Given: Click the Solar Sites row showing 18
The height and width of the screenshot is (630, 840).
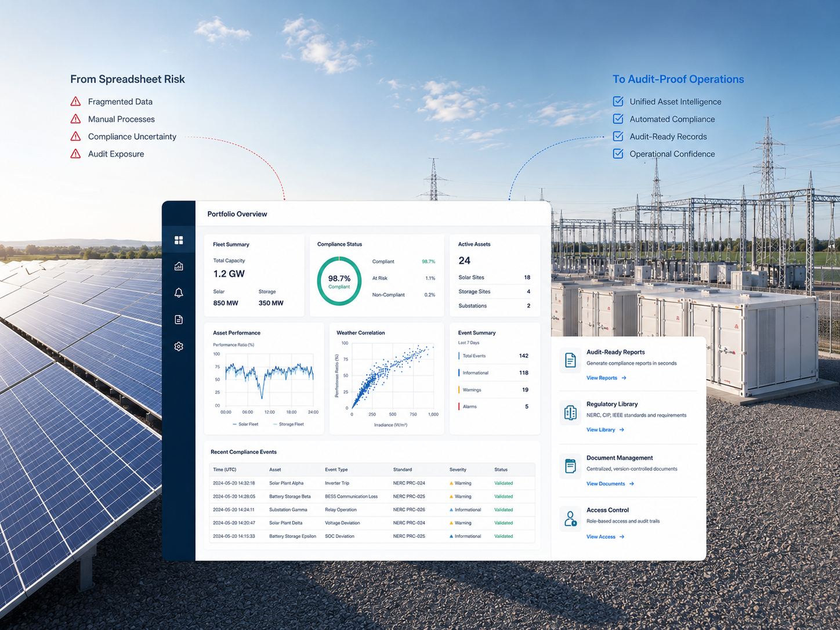Looking at the screenshot, I should (494, 277).
